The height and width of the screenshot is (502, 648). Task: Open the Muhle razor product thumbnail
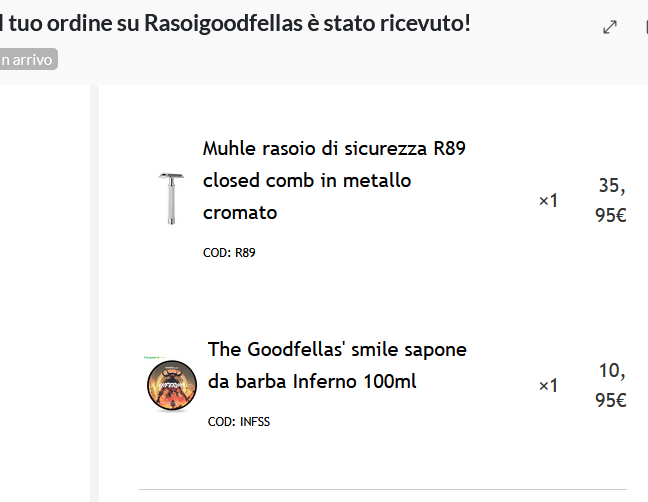171,198
